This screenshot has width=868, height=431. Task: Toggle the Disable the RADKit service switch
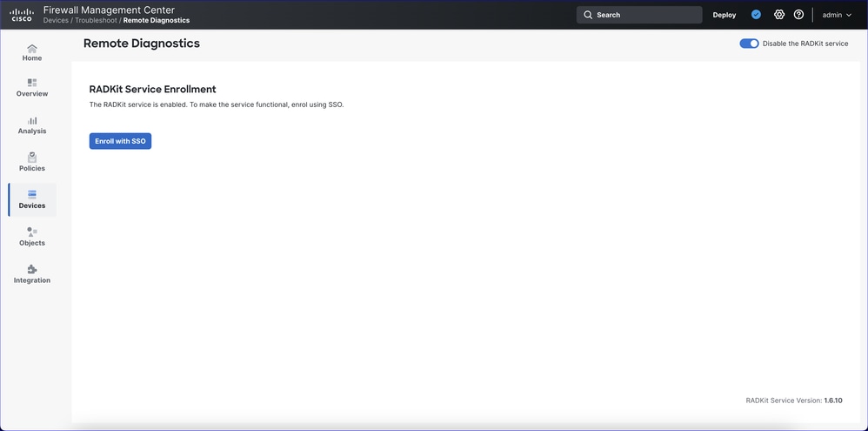[x=749, y=44]
